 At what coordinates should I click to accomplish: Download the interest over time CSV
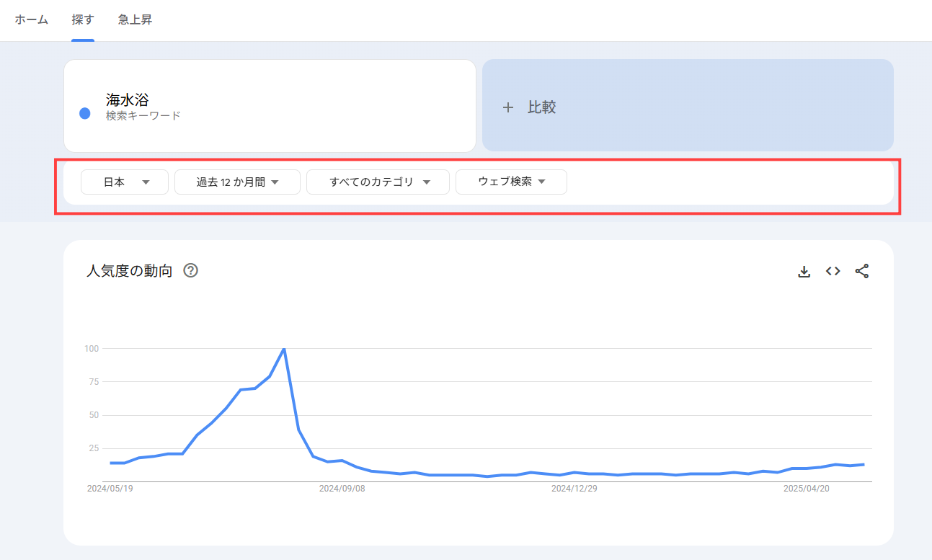pyautogui.click(x=804, y=272)
